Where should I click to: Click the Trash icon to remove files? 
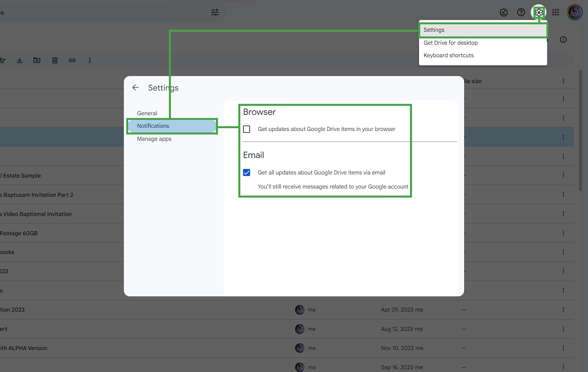point(54,60)
